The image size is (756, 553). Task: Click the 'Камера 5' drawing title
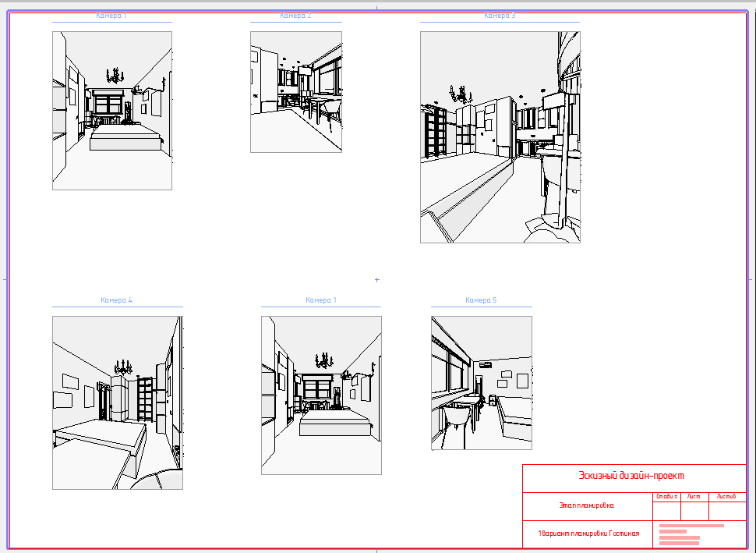point(481,300)
